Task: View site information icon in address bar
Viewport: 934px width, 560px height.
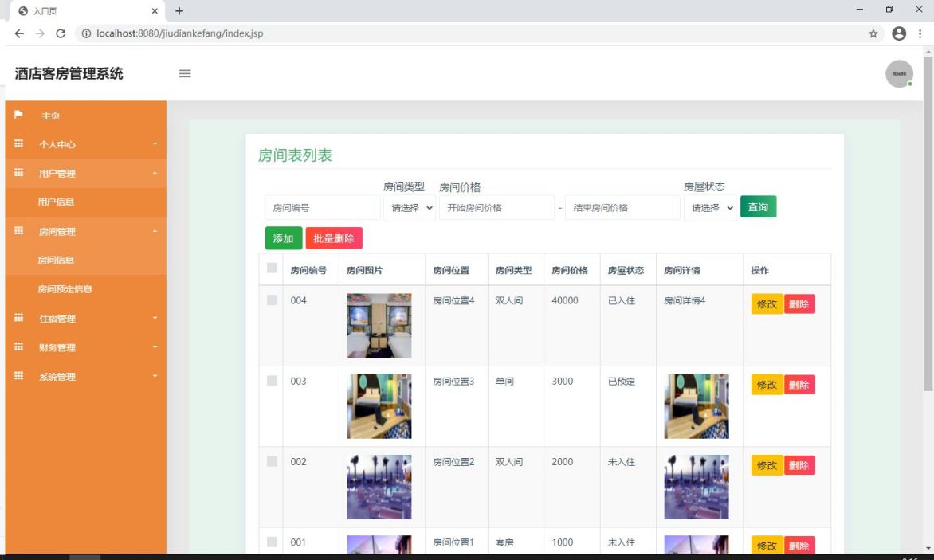Action: pos(86,33)
